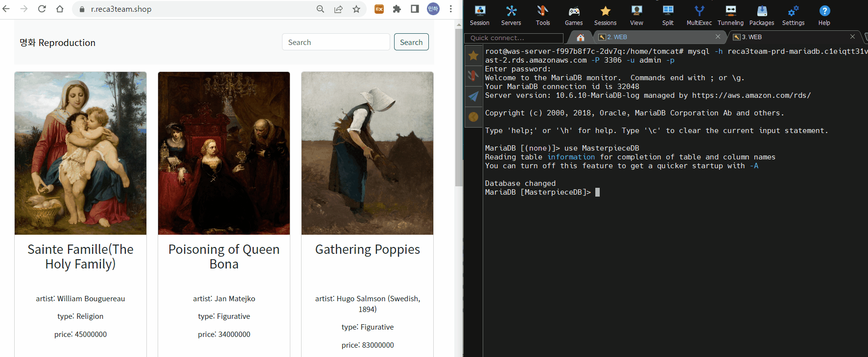
Task: Open the Sessions star sidebar icon
Action: (x=473, y=56)
